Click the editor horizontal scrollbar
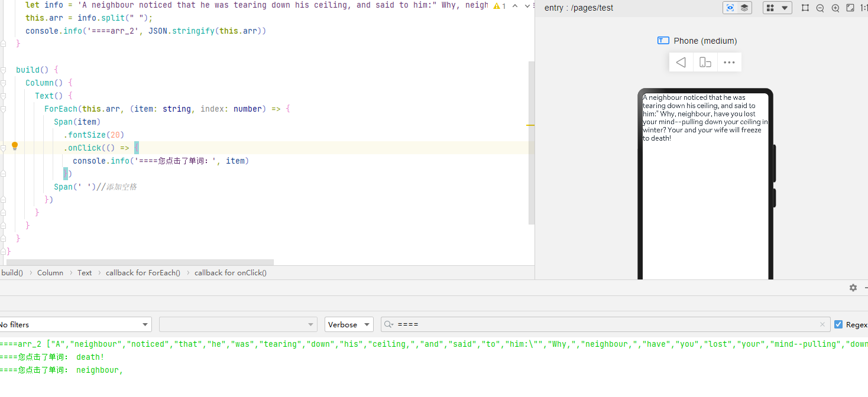 pos(140,262)
